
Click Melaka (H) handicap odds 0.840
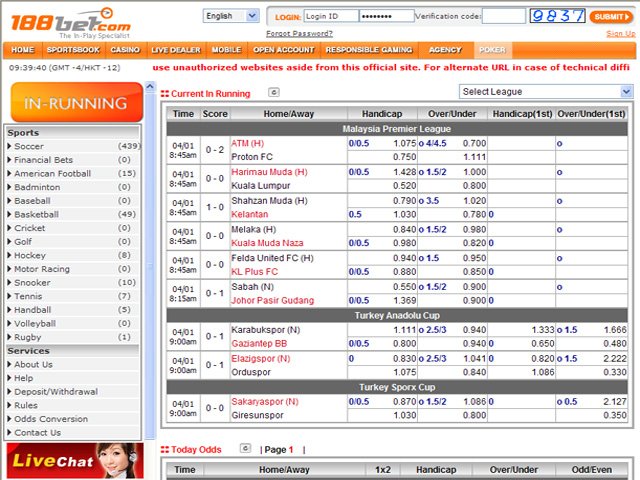point(404,229)
